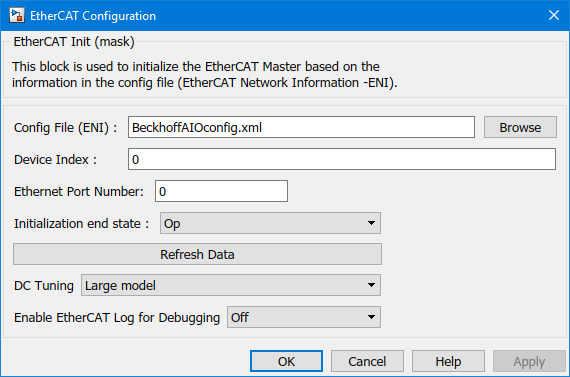Click the block description text about EtherCAT Master
The height and width of the screenshot is (377, 570).
click(x=205, y=75)
